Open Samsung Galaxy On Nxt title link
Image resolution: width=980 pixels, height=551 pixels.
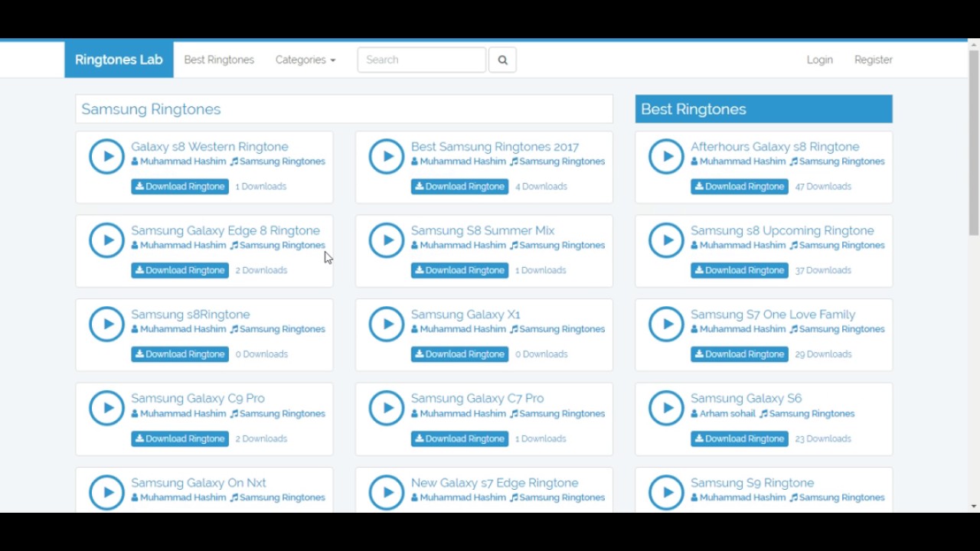(198, 483)
